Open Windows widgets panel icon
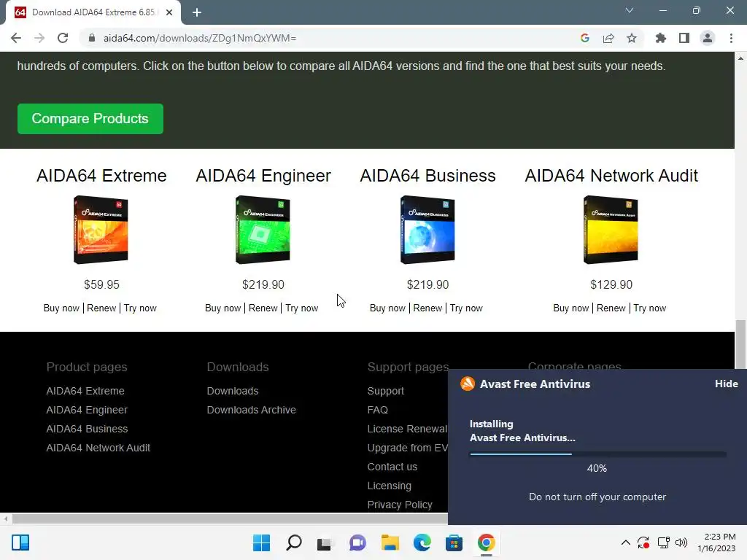 click(20, 542)
